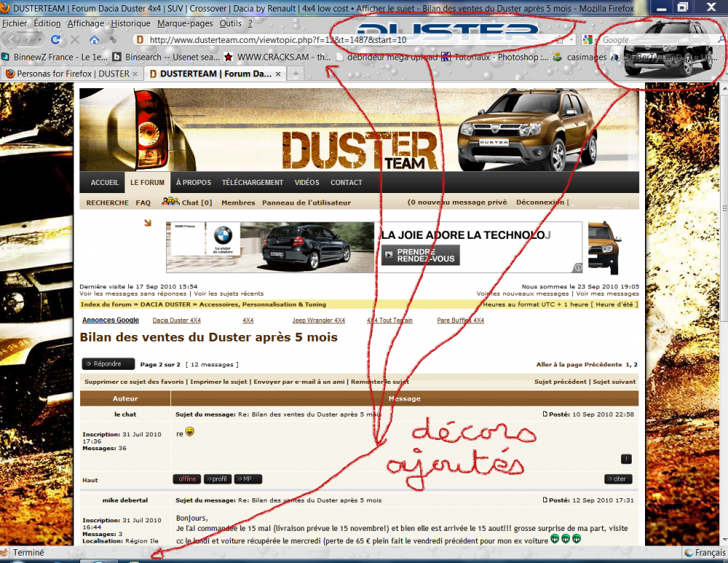The height and width of the screenshot is (563, 728).
Task: Open the Membres list
Action: [x=238, y=202]
